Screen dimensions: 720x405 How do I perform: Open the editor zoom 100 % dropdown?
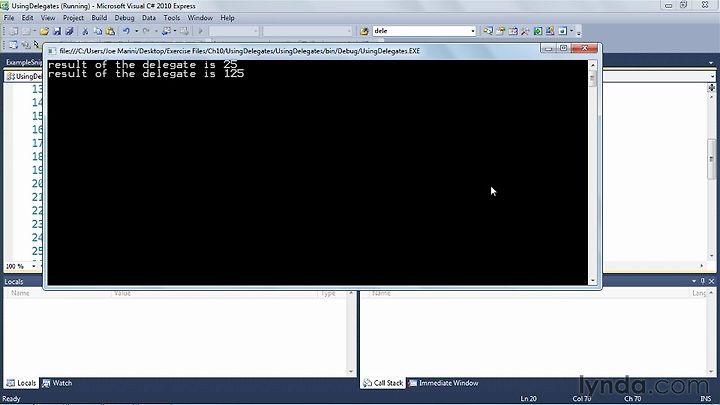(x=34, y=266)
